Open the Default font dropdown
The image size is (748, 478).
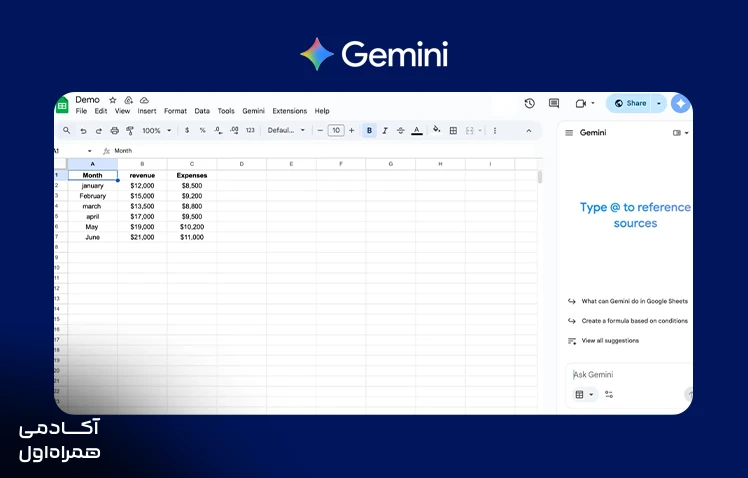point(286,130)
